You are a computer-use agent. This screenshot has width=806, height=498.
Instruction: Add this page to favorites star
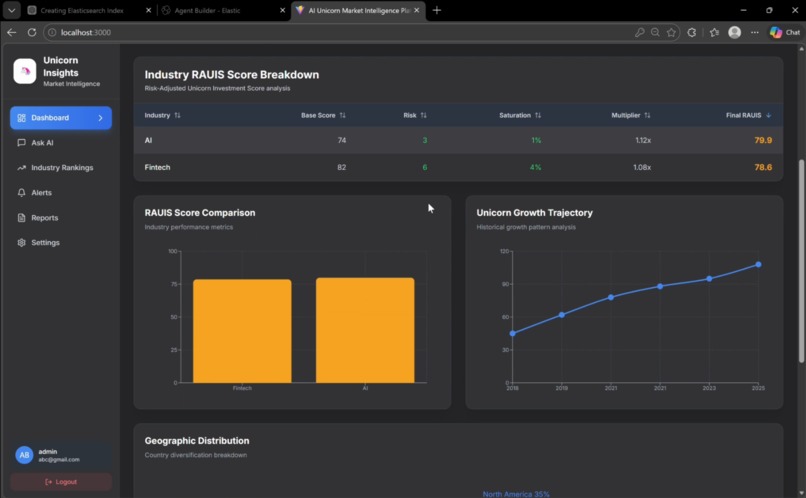671,32
